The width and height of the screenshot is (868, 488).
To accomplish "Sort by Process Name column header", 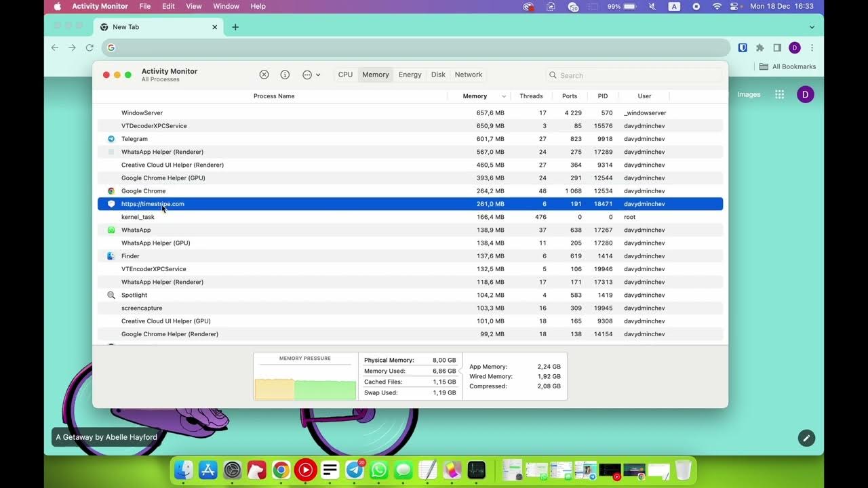I will pyautogui.click(x=274, y=96).
